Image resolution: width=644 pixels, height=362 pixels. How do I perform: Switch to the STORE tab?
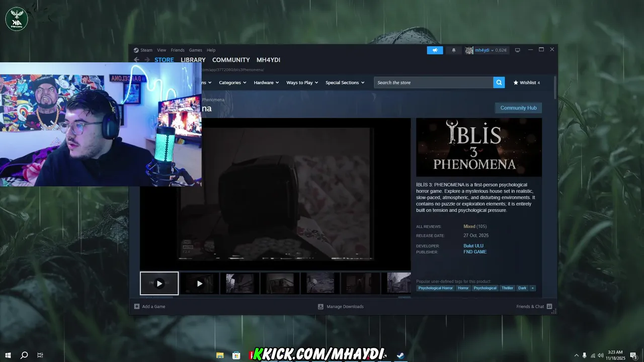(164, 60)
